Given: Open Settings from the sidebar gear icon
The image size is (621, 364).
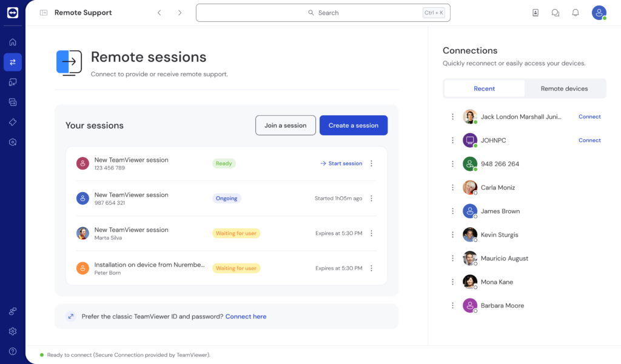Looking at the screenshot, I should (12, 331).
